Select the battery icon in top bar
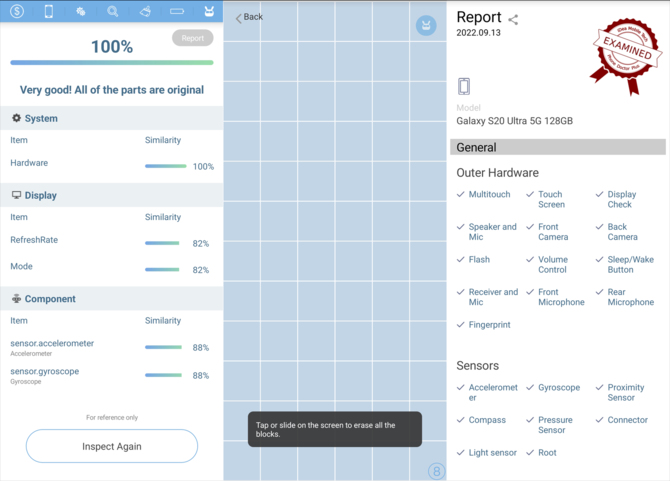The height and width of the screenshot is (481, 670). tap(177, 11)
